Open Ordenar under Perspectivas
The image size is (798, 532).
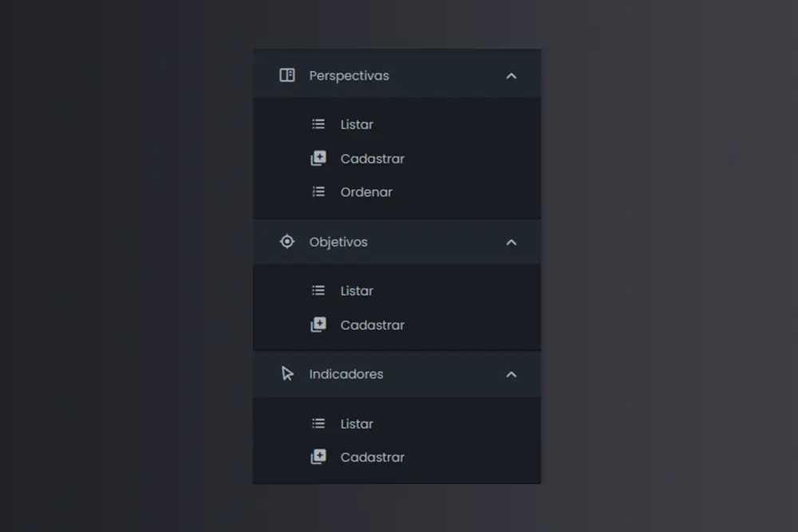click(x=366, y=192)
